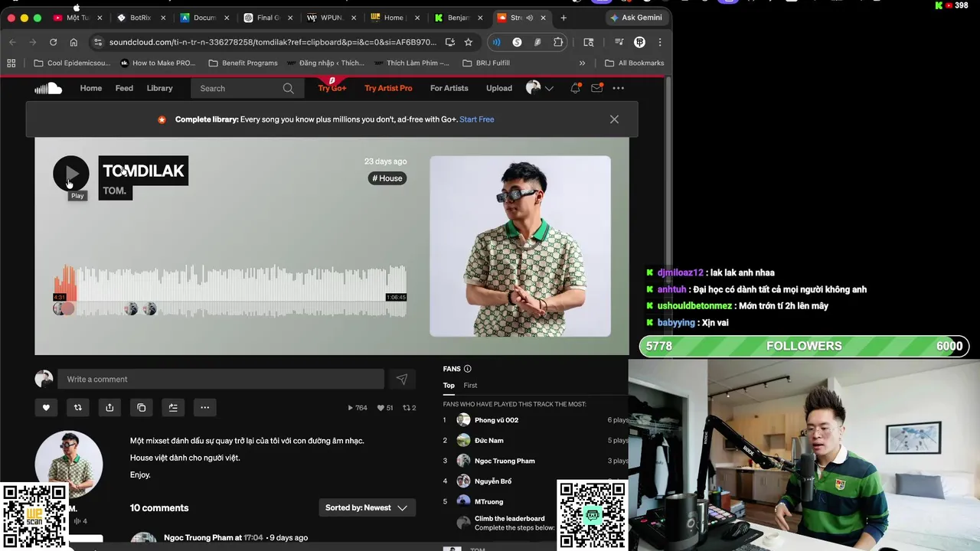
Task: Open fan Nguyễn Brố profile
Action: (x=493, y=481)
